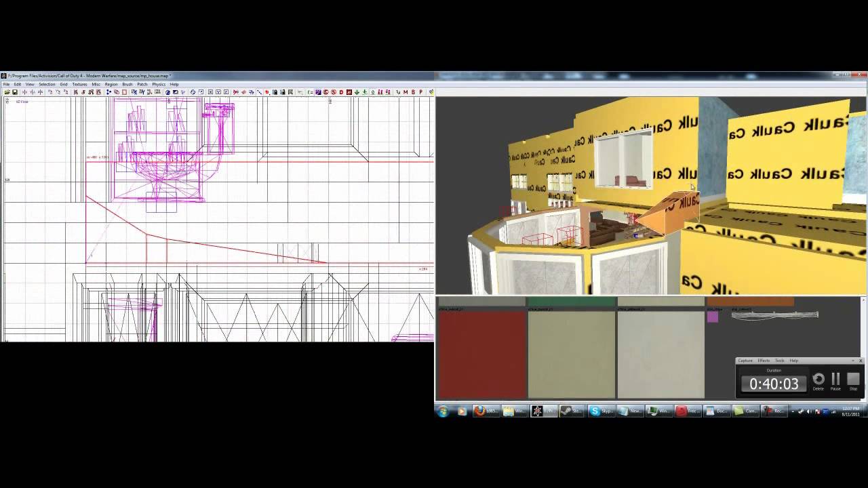Open the recorder Tools menu
The image size is (868, 488).
tap(780, 361)
